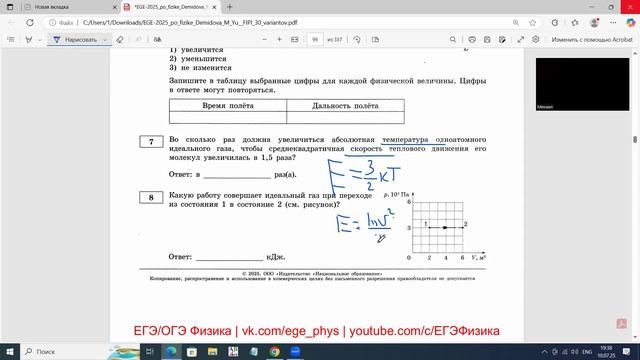Click the Дальность полёта answer cell
The height and width of the screenshot is (360, 640).
coord(345,118)
